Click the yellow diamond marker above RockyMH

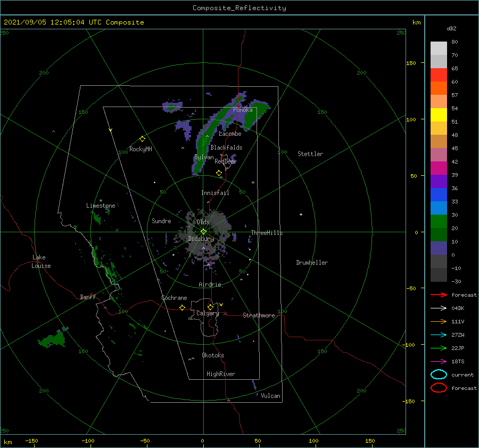point(142,139)
